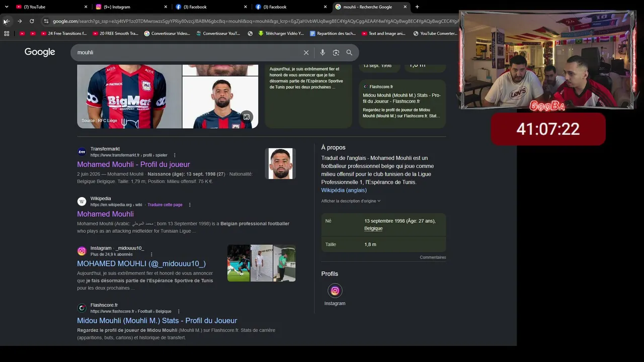
Task: Click the À propos heading text
Action: [x=334, y=147]
